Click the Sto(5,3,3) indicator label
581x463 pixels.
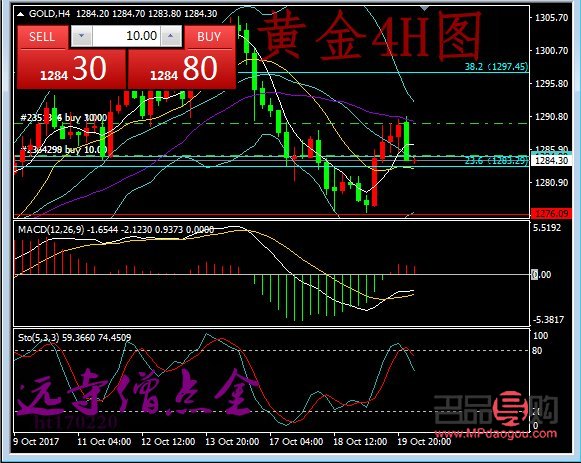39,337
